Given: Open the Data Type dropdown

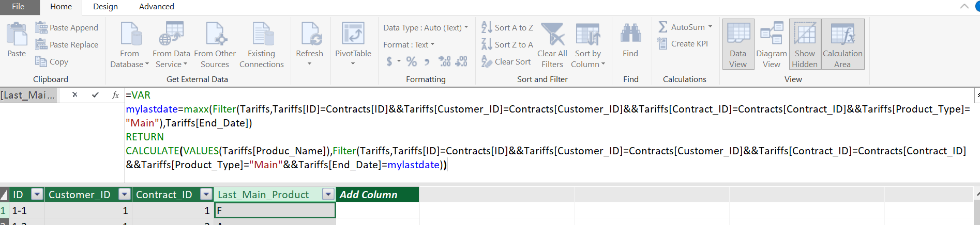Looking at the screenshot, I should 426,27.
